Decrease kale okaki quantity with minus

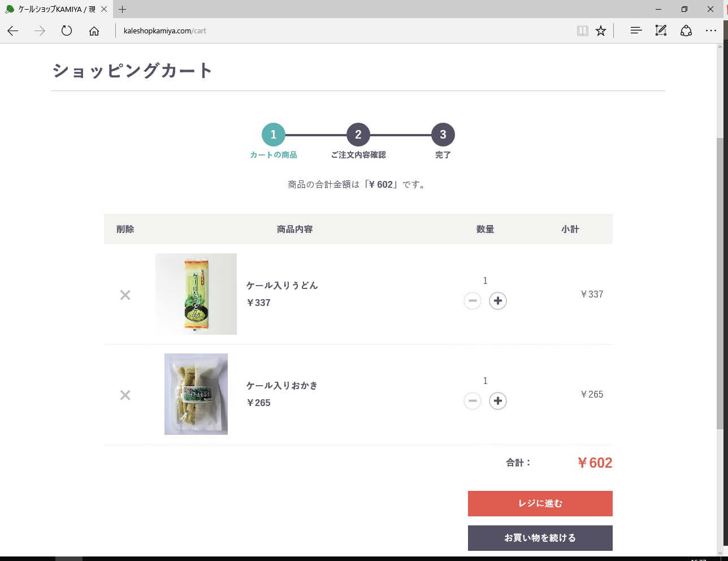[473, 401]
